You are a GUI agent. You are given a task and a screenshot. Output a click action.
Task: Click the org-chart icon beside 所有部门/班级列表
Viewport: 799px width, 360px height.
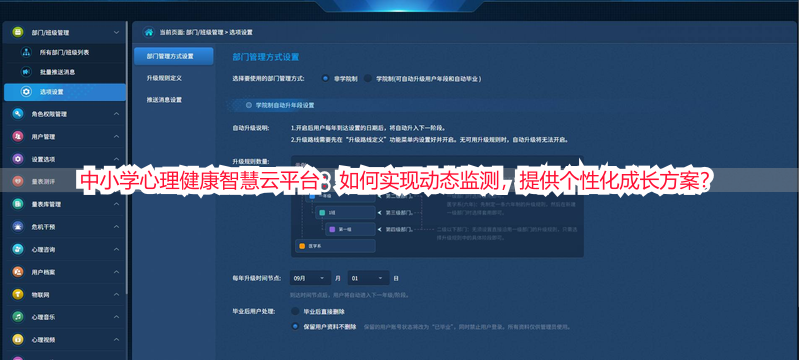[x=25, y=53]
